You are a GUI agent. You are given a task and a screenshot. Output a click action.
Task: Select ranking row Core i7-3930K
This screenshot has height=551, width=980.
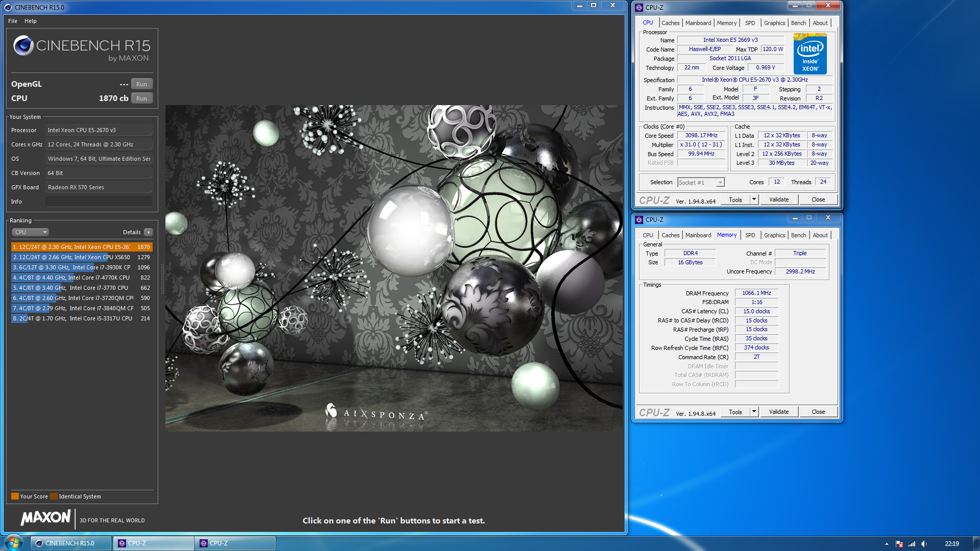click(x=82, y=267)
